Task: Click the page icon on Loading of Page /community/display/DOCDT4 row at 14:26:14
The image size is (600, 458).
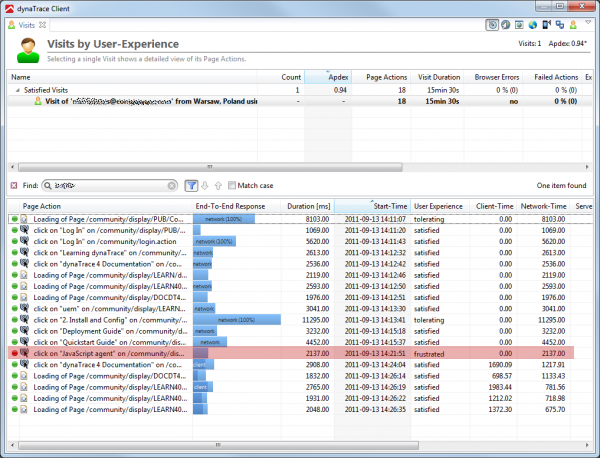Action: tap(24, 376)
